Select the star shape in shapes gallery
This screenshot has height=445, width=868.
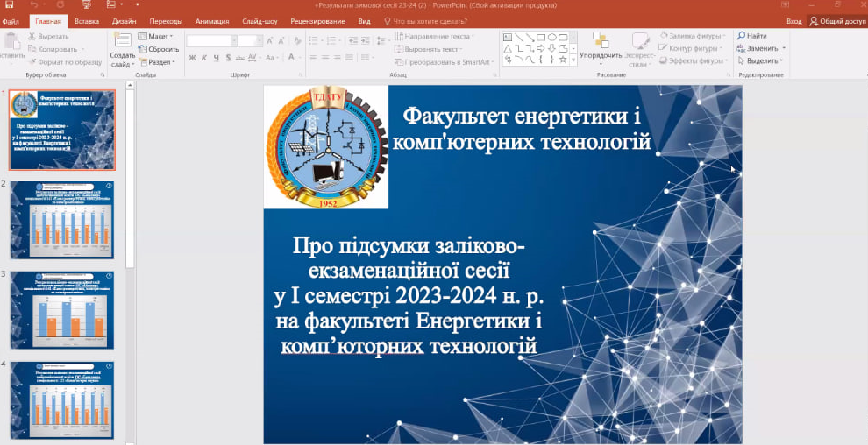(563, 60)
